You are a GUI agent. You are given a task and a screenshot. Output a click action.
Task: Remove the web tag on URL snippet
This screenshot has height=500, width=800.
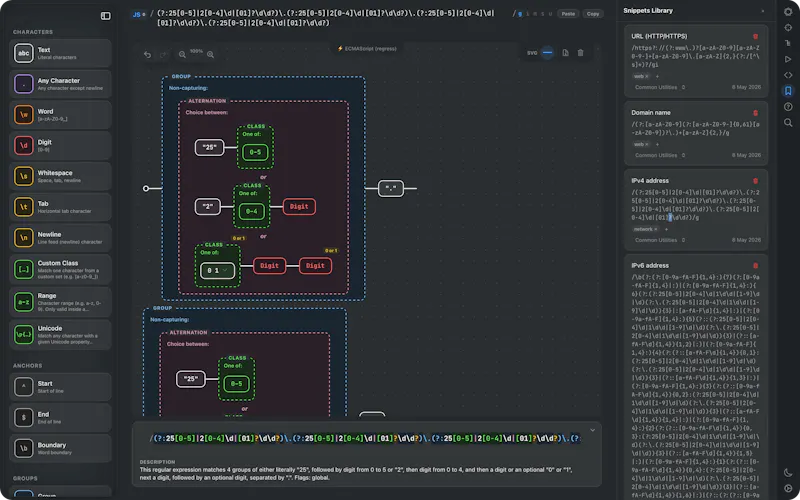coord(646,77)
